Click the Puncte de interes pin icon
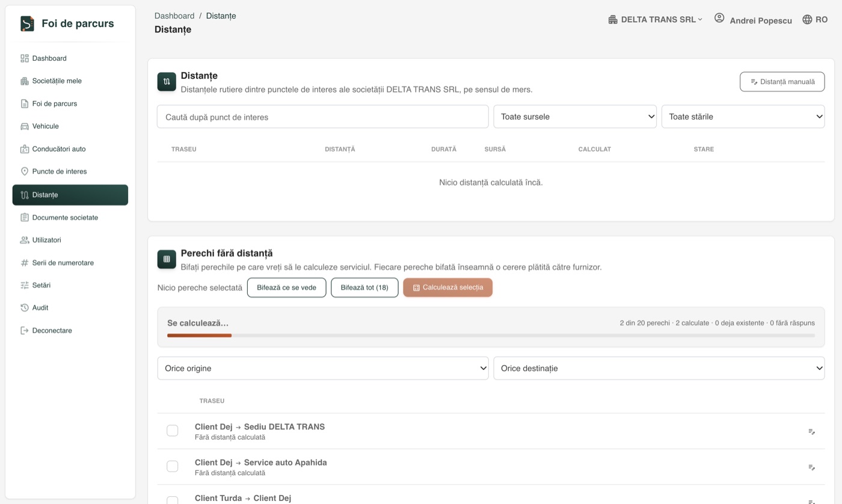 tap(25, 171)
